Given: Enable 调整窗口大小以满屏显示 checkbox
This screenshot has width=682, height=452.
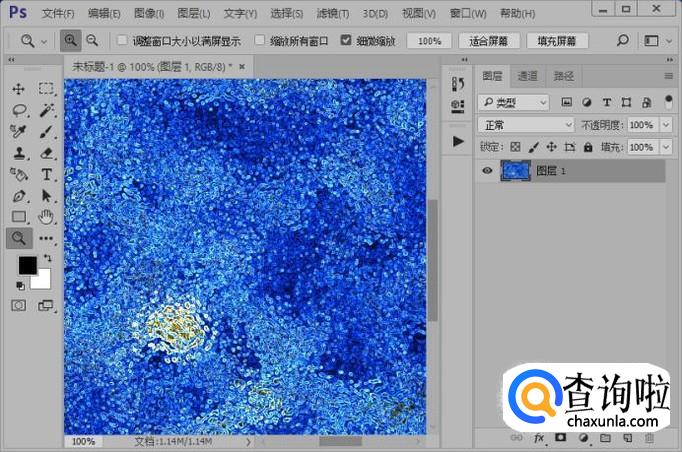Looking at the screenshot, I should 122,41.
